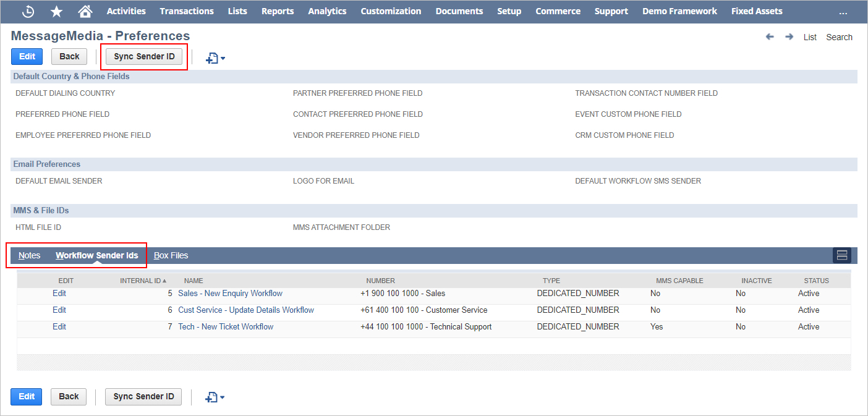Screen dimensions: 868x416
Task: Sort by the Number column header
Action: [x=380, y=281]
